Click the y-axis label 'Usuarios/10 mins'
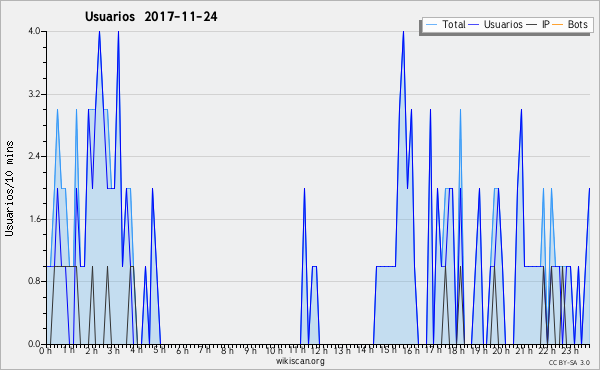 click(9, 189)
